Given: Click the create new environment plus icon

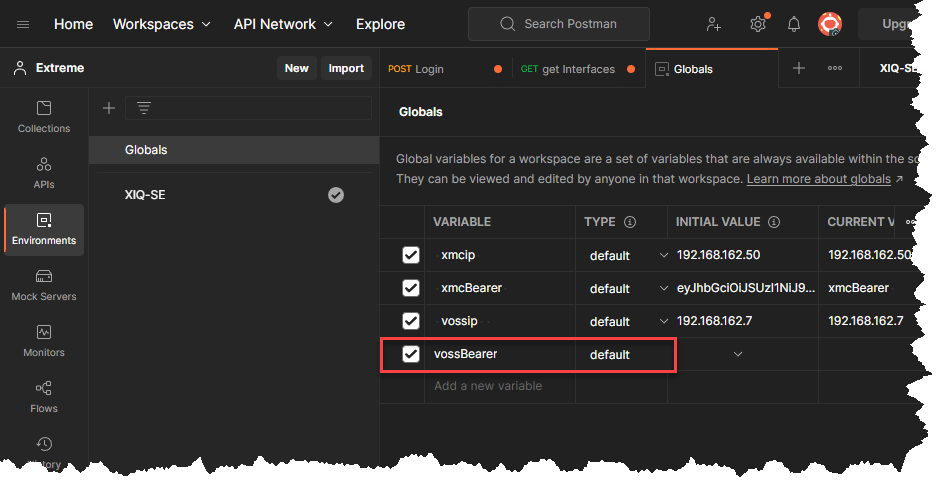Looking at the screenshot, I should click(x=109, y=108).
